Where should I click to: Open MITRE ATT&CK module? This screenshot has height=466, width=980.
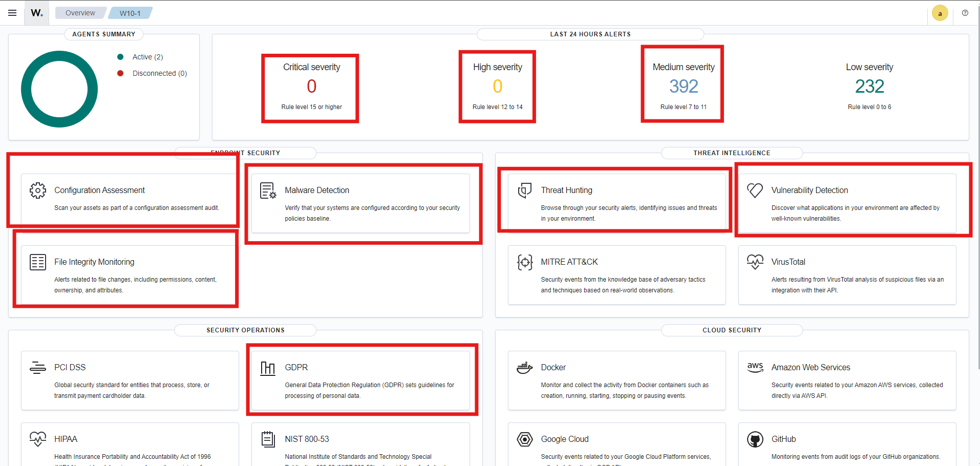point(569,262)
